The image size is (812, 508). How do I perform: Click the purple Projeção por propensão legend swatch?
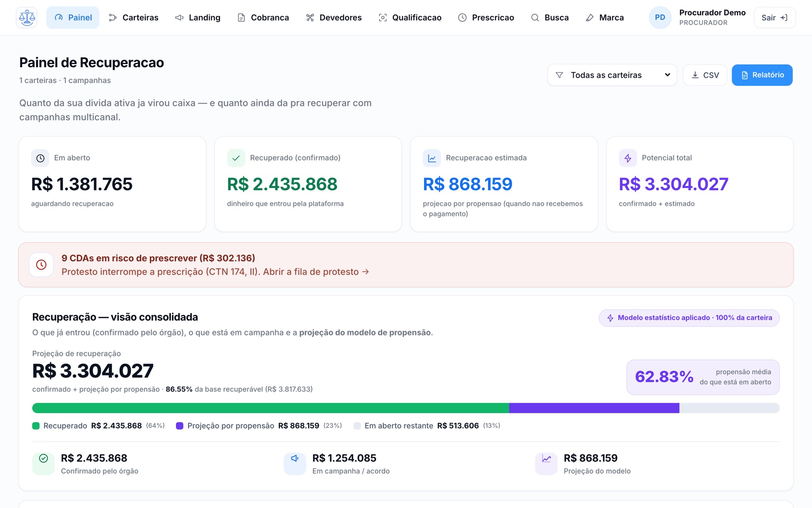click(180, 426)
